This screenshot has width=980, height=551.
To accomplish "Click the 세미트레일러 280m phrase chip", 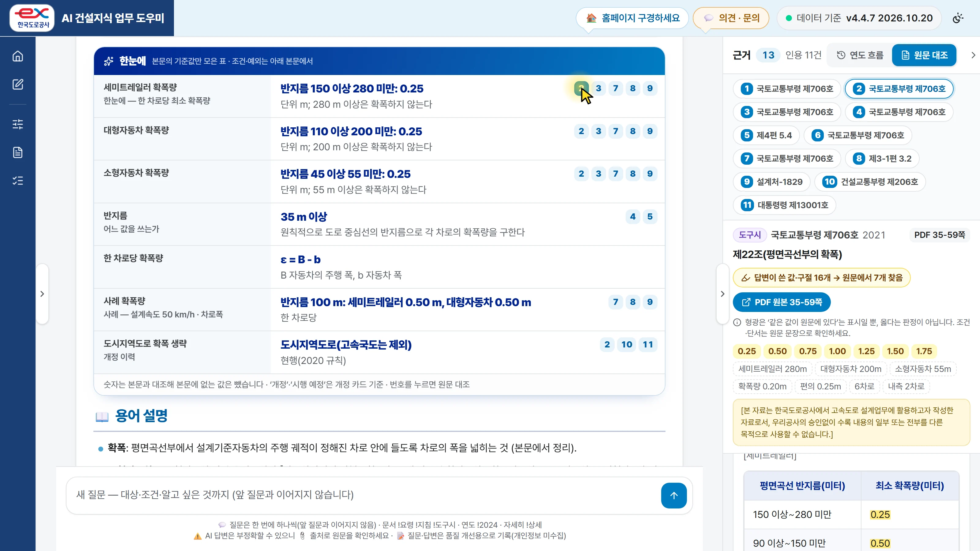I will (x=773, y=369).
